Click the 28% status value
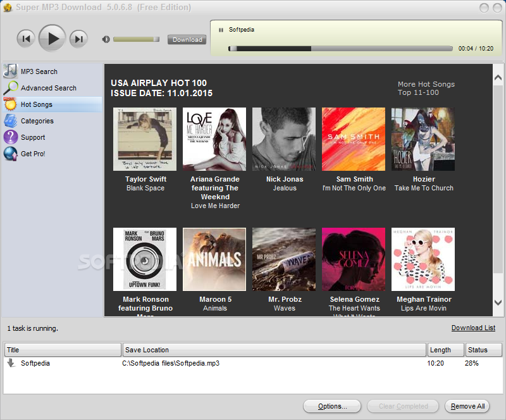 [x=471, y=363]
